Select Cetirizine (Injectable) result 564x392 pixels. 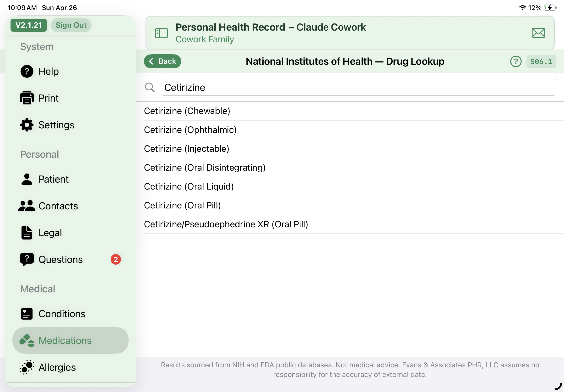[x=353, y=149]
